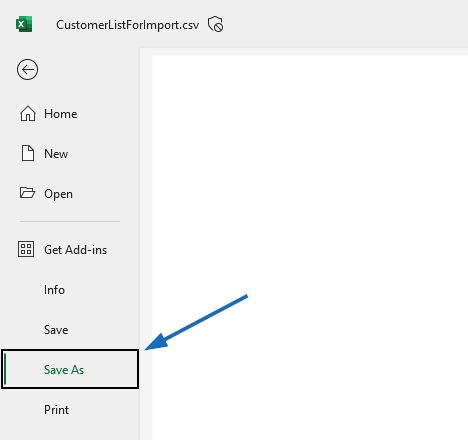
Task: Click the open folder icon
Action: (x=27, y=193)
